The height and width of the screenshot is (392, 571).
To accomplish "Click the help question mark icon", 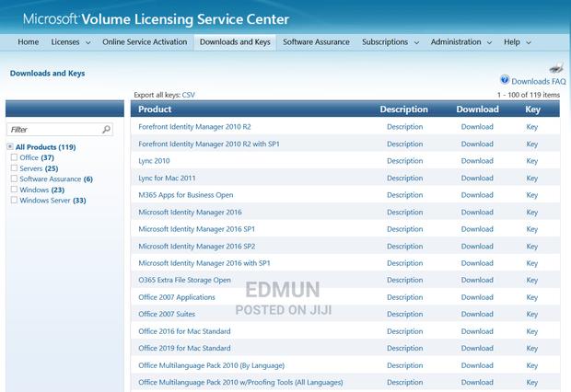I will coord(505,81).
